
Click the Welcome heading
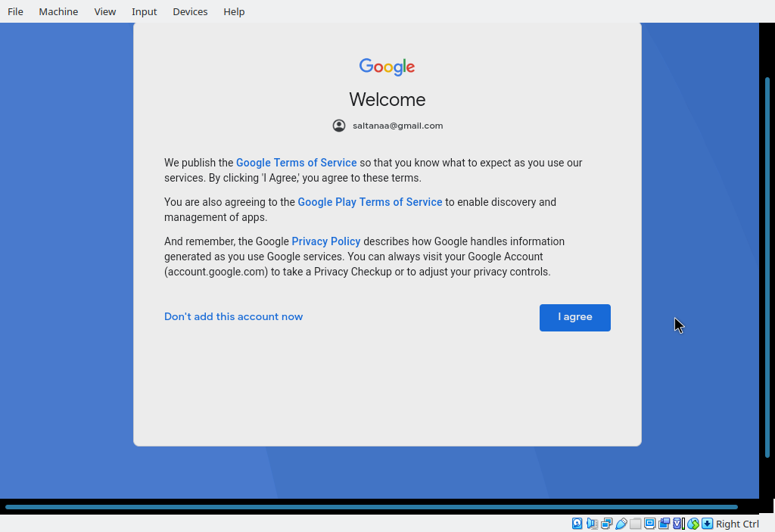coord(387,99)
